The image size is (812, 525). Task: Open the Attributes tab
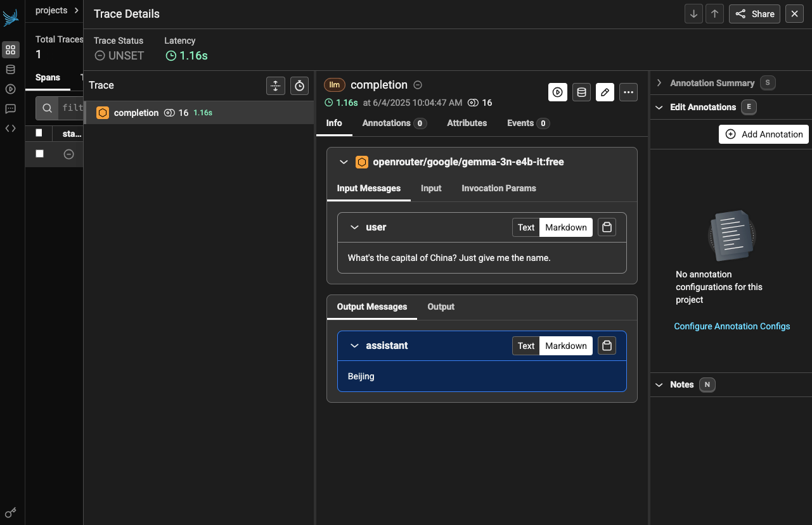(467, 123)
